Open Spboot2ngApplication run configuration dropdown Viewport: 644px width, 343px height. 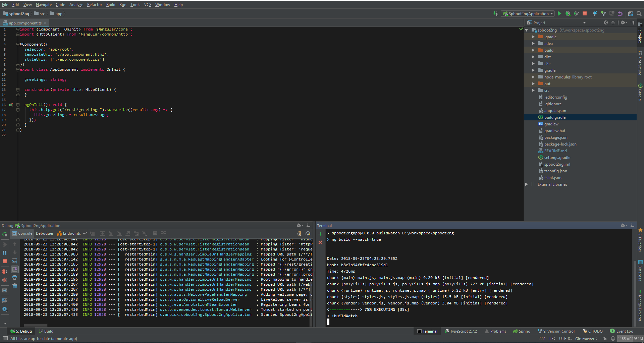pyautogui.click(x=528, y=14)
